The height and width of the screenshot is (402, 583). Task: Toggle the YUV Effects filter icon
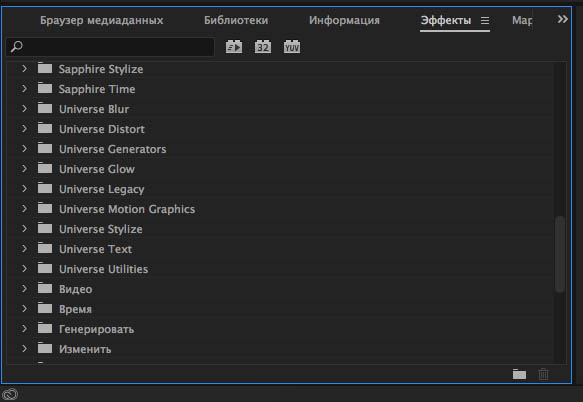(292, 47)
